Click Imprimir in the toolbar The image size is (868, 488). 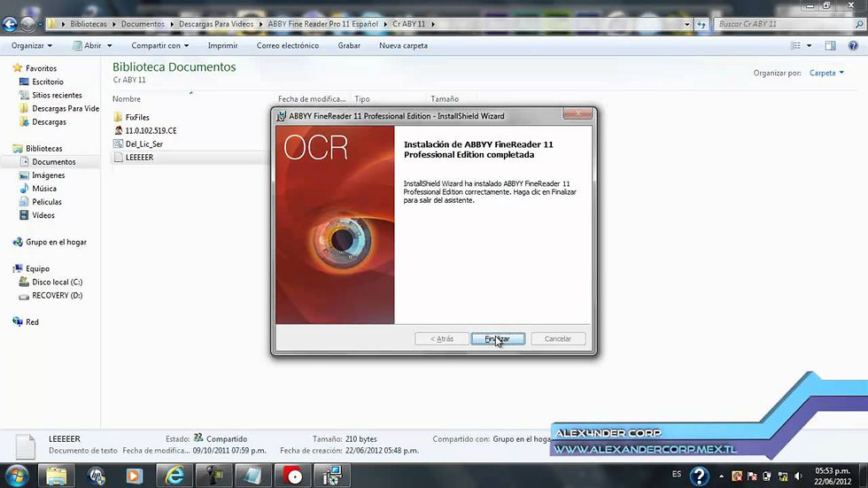pyautogui.click(x=222, y=46)
